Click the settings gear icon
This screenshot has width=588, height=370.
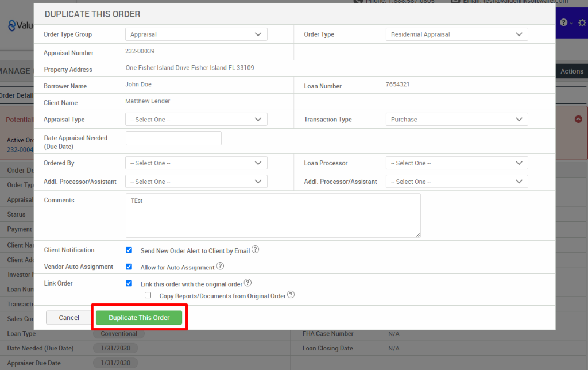pos(582,22)
